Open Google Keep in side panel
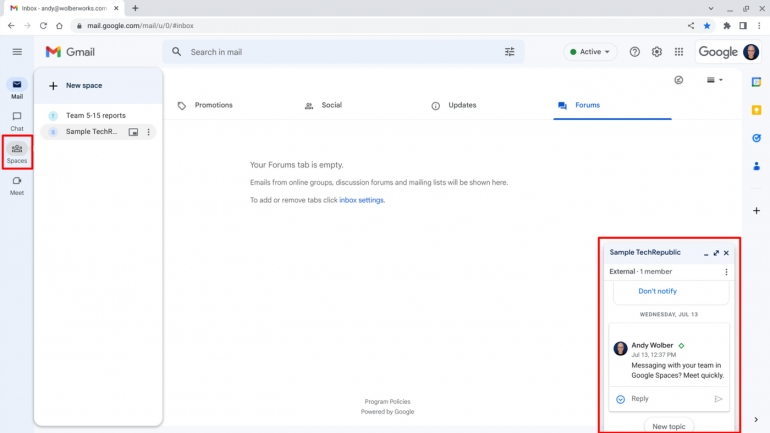Image resolution: width=770 pixels, height=433 pixels. coord(756,110)
